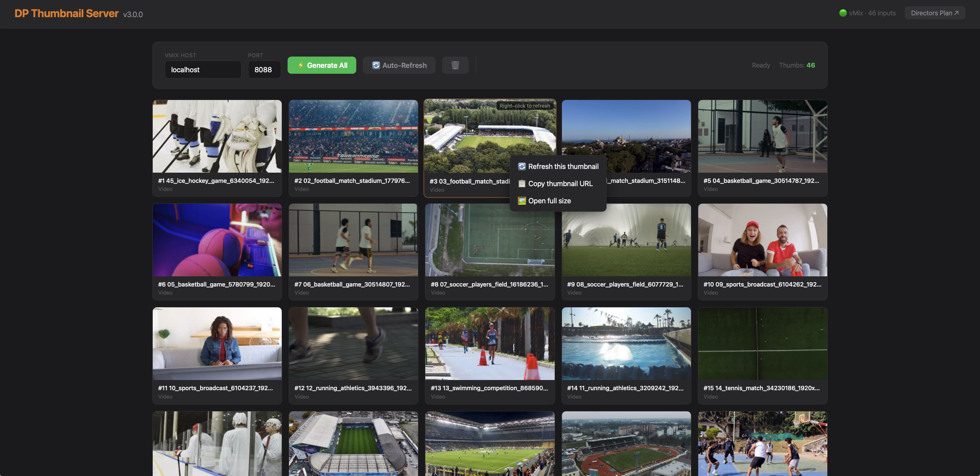The width and height of the screenshot is (980, 476).
Task: Click the PORT field showing 8088
Action: click(264, 70)
